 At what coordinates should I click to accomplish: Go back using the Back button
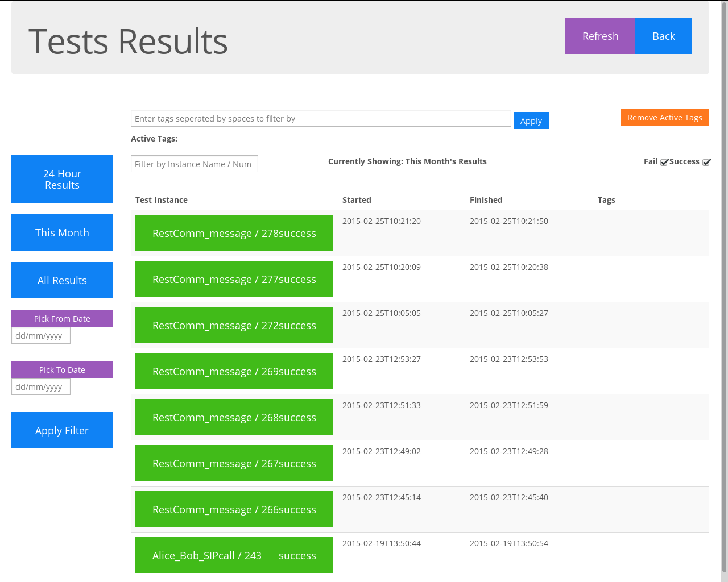pos(664,36)
